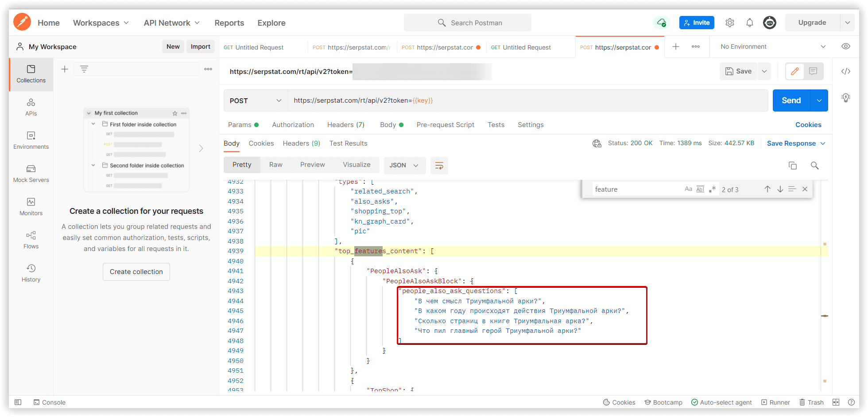Open the History sidebar panel
Viewport: 868px width, 417px height.
(x=31, y=273)
